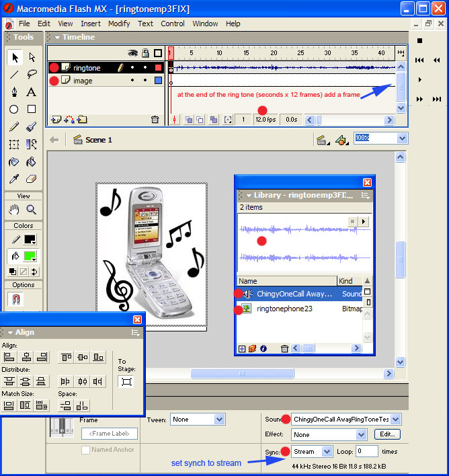The image size is (449, 476).
Task: Toggle show/hide all layers eye icon
Action: [x=133, y=53]
